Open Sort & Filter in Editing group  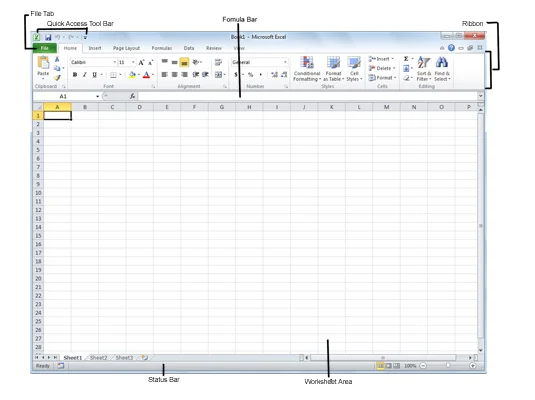[x=424, y=69]
